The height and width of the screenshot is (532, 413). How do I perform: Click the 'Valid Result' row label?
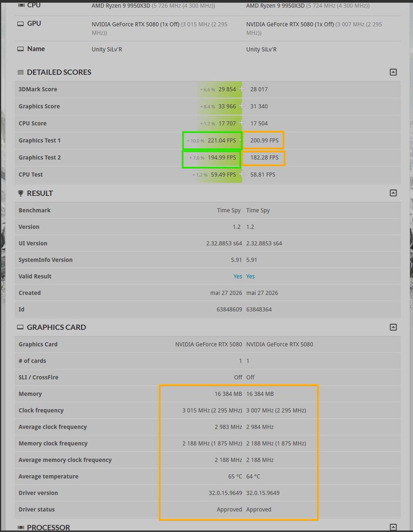pos(35,276)
